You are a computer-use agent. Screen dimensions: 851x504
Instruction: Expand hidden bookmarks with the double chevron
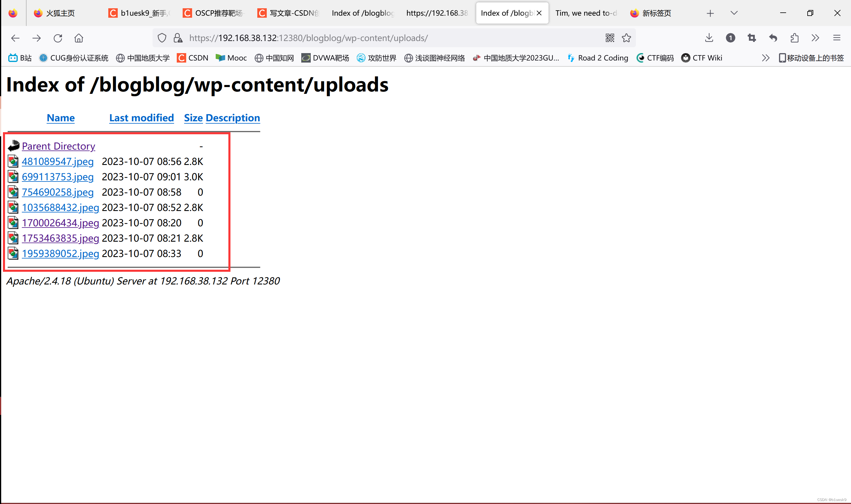pos(766,58)
